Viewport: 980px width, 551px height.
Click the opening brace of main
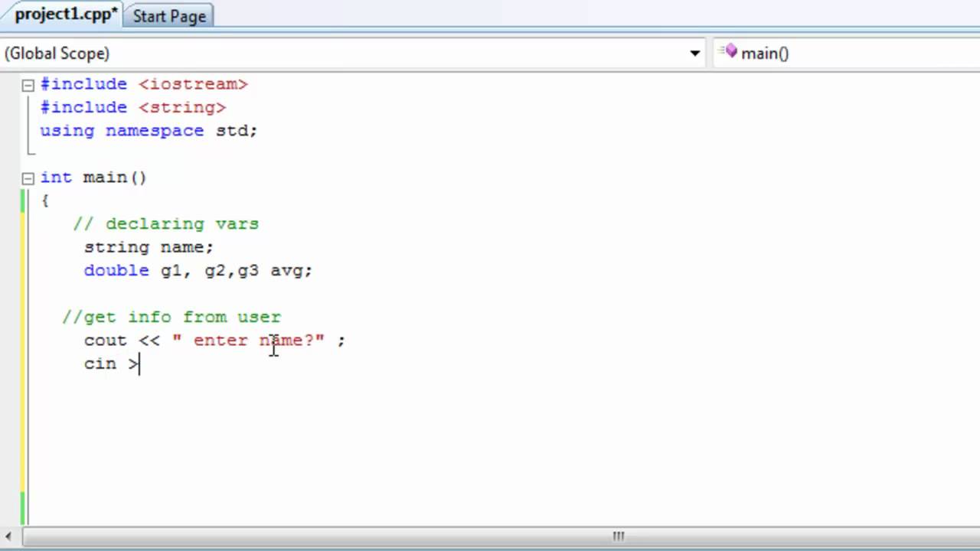pyautogui.click(x=45, y=201)
